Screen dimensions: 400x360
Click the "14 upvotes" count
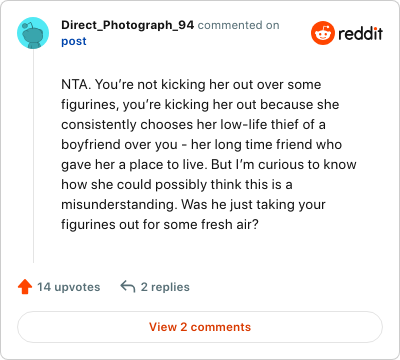click(68, 287)
